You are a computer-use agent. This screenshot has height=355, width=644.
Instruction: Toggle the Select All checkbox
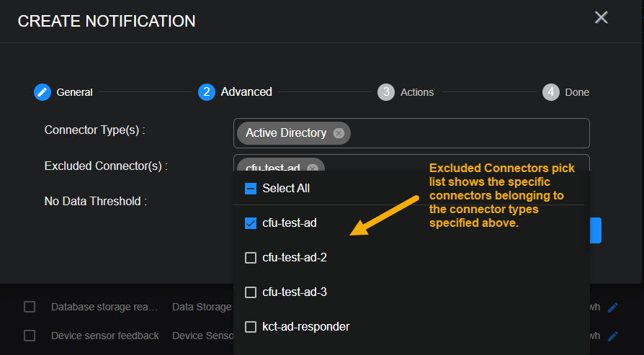pyautogui.click(x=251, y=189)
